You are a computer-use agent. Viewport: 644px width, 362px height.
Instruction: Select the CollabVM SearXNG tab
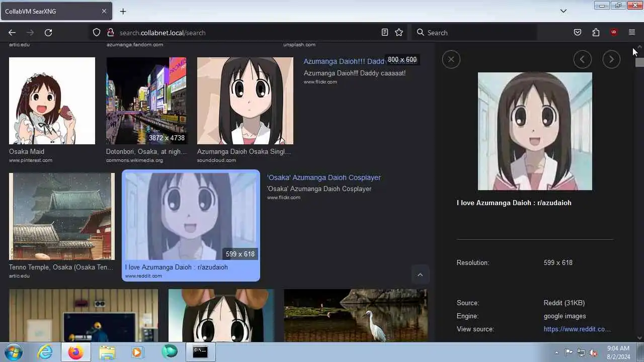click(x=56, y=11)
